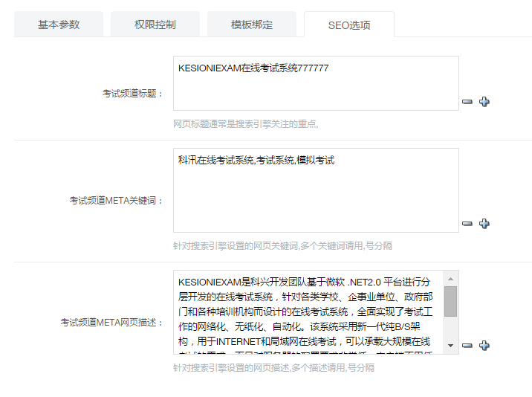
Task: Click into the META关键词 textarea
Action: coord(316,190)
